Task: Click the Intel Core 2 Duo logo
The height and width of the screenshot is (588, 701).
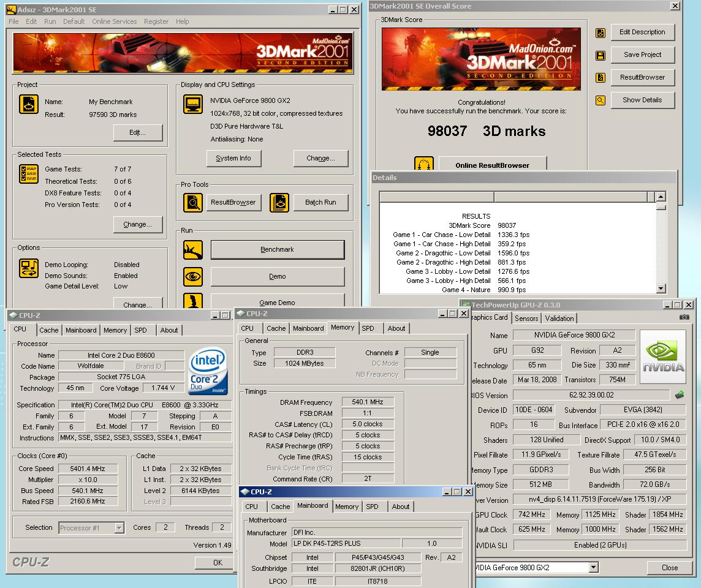Action: point(208,371)
